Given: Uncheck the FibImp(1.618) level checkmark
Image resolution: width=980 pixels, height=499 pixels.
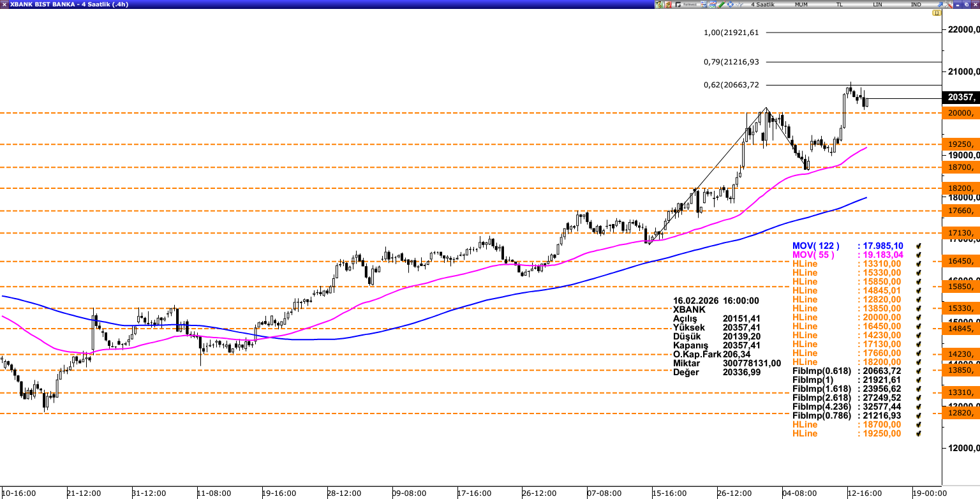Looking at the screenshot, I should pyautogui.click(x=919, y=389).
